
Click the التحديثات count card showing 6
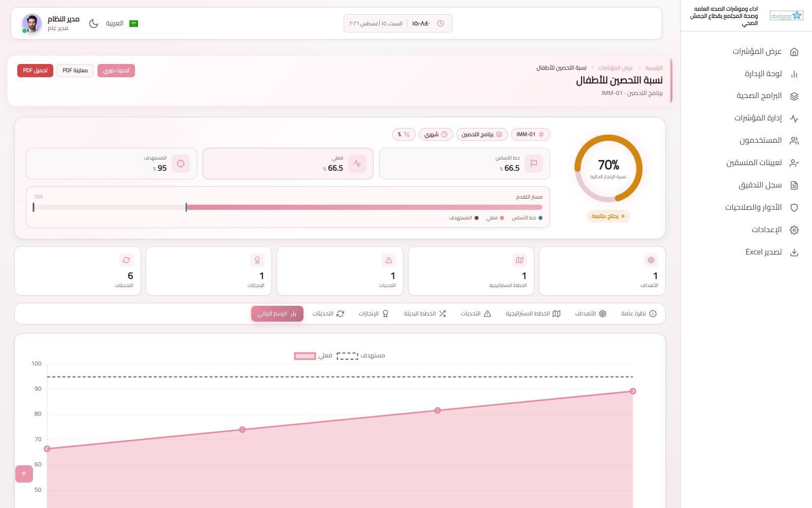[78, 271]
